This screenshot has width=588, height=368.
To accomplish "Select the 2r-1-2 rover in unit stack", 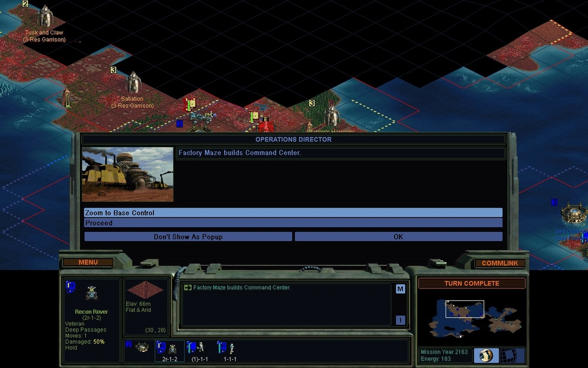I will pyautogui.click(x=170, y=348).
